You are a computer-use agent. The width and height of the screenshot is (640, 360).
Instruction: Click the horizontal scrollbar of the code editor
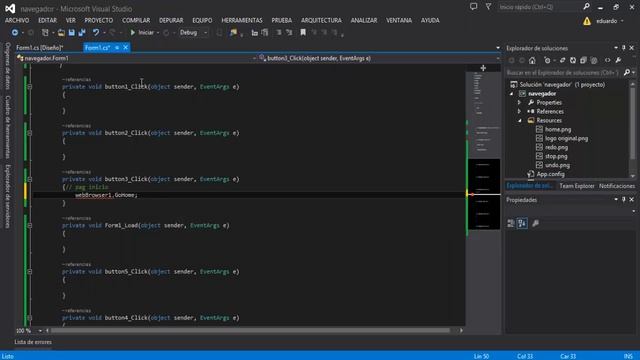pos(249,330)
